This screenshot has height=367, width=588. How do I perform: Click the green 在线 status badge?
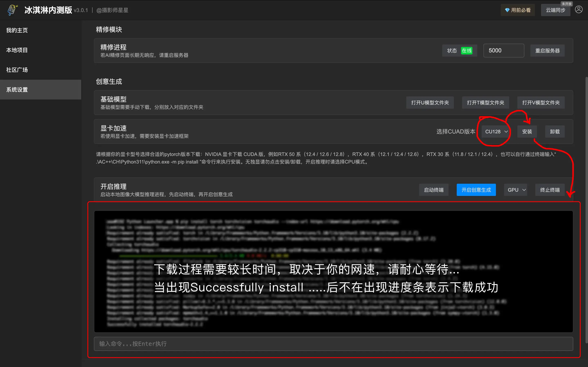click(467, 51)
